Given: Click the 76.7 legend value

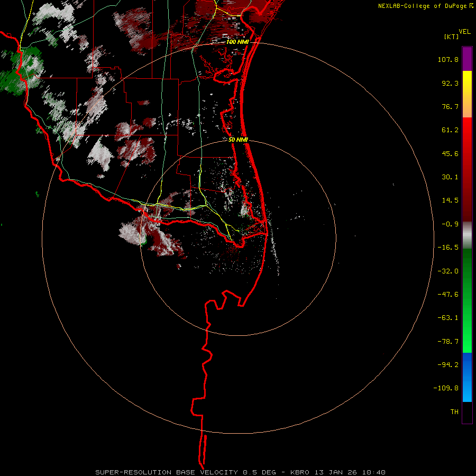Looking at the screenshot, I should [450, 106].
